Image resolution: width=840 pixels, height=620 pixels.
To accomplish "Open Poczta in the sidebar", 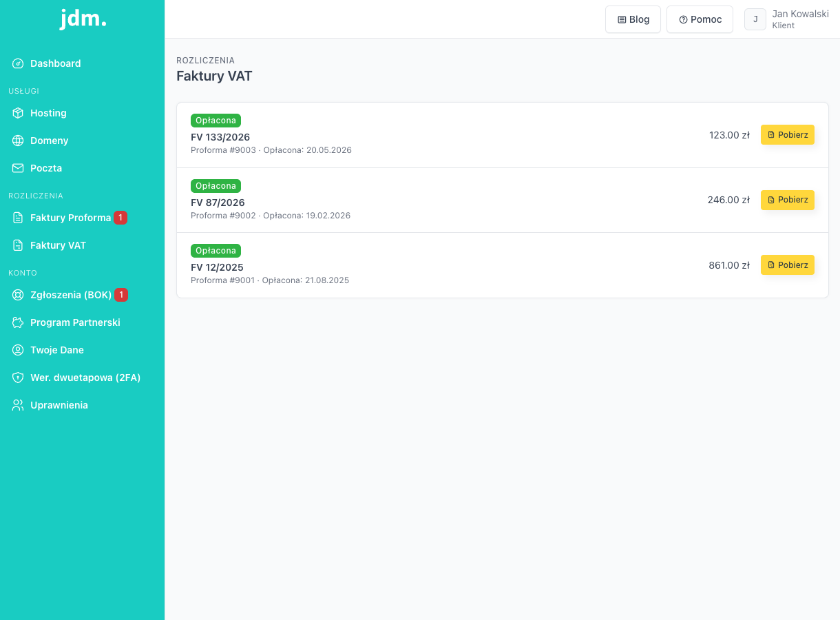I will [x=82, y=168].
